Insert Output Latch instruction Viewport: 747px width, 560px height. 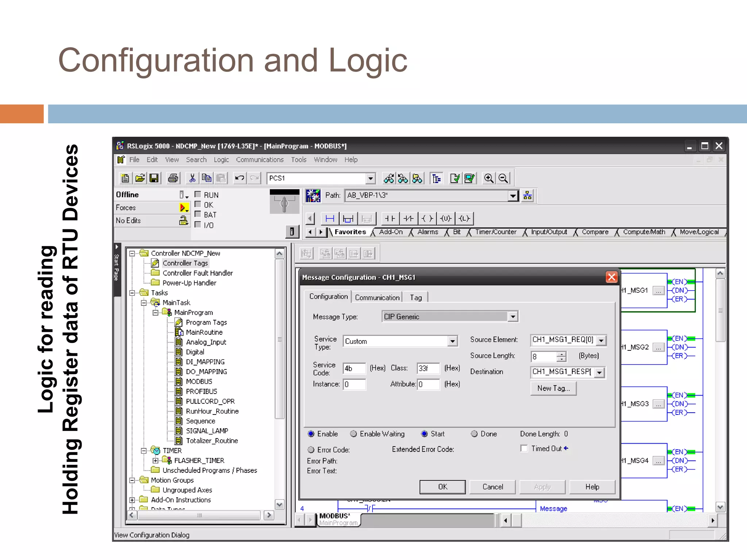point(464,218)
